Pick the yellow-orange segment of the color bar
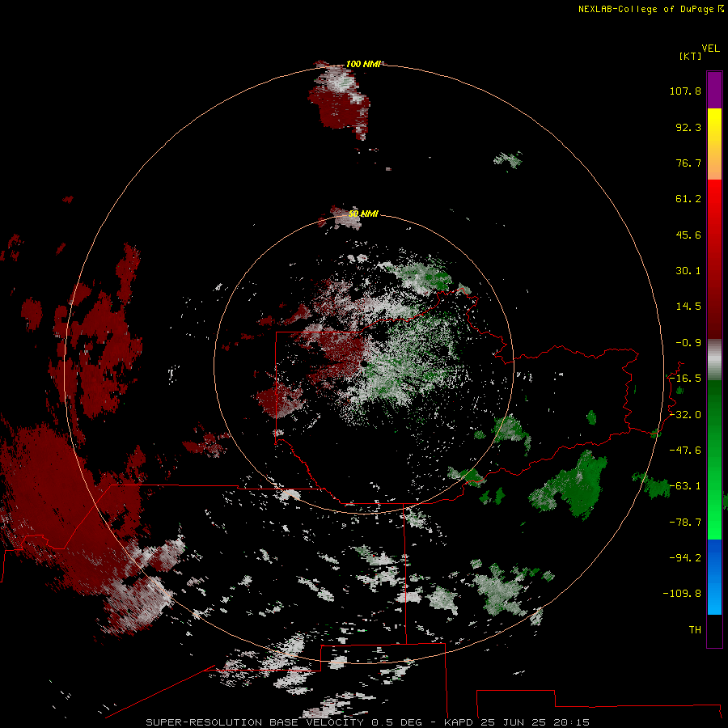The height and width of the screenshot is (728, 728). tap(714, 144)
